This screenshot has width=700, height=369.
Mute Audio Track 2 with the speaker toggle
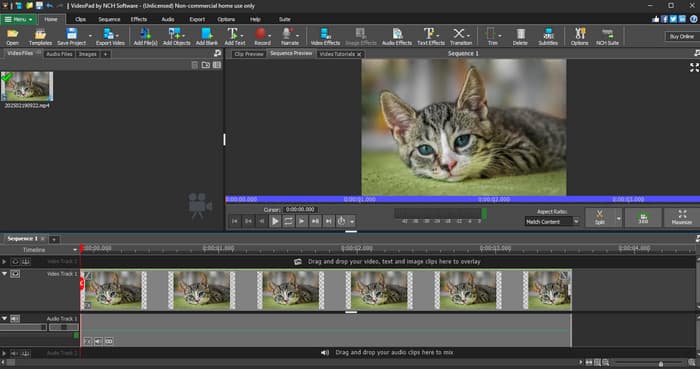(15, 353)
